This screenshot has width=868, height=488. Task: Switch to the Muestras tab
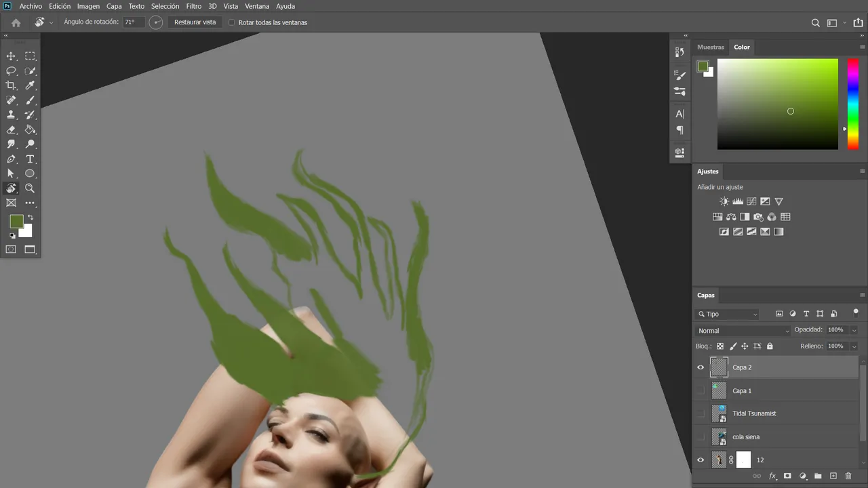click(x=711, y=47)
